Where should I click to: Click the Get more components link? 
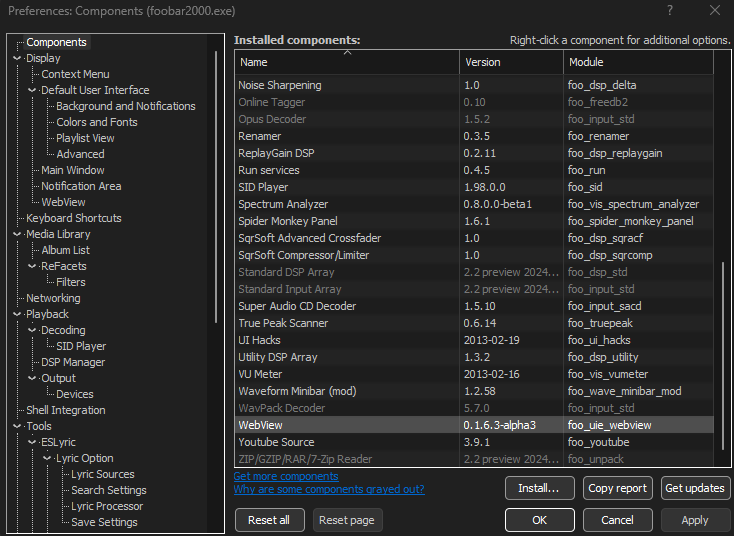[286, 476]
